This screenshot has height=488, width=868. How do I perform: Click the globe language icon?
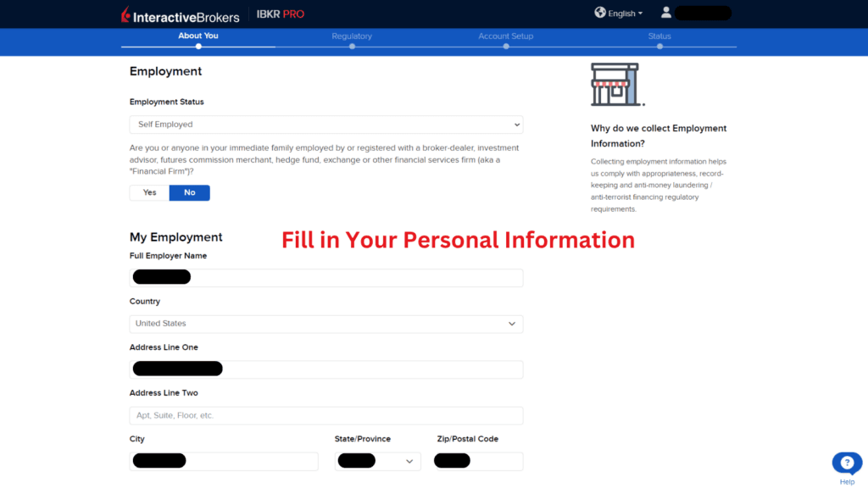click(601, 13)
